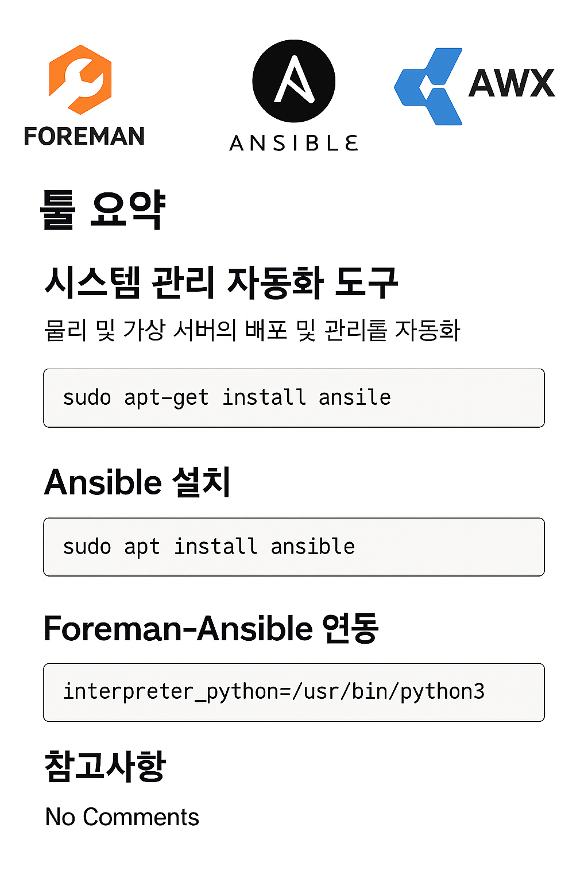Click the 'No Comments' text
The image size is (588, 882).
click(122, 817)
